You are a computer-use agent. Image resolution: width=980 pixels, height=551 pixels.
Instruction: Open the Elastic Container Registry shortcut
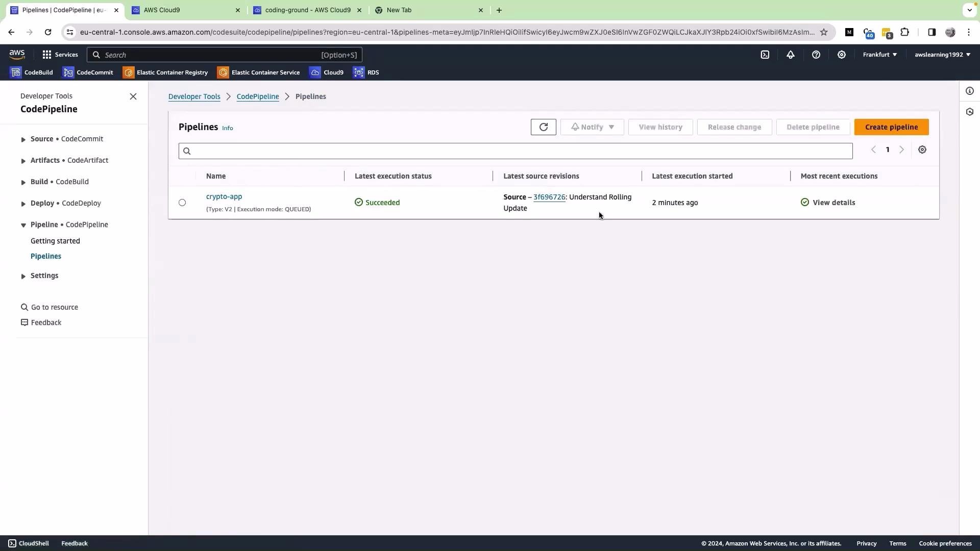pos(165,72)
